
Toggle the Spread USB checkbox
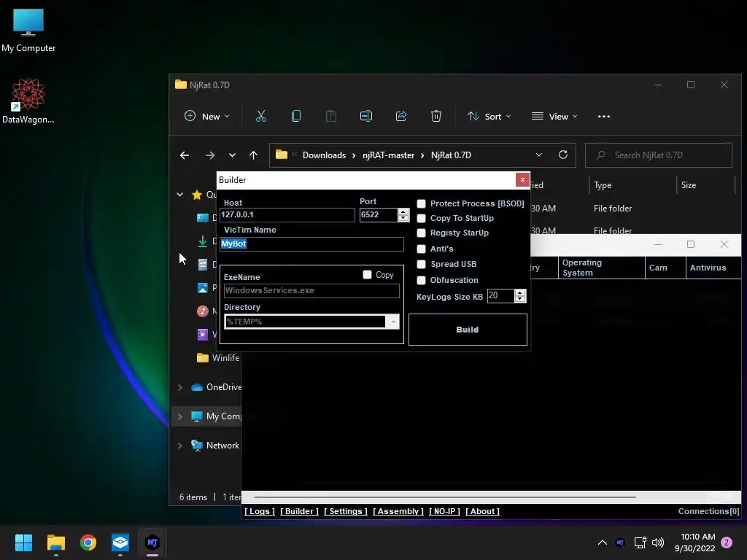[421, 264]
